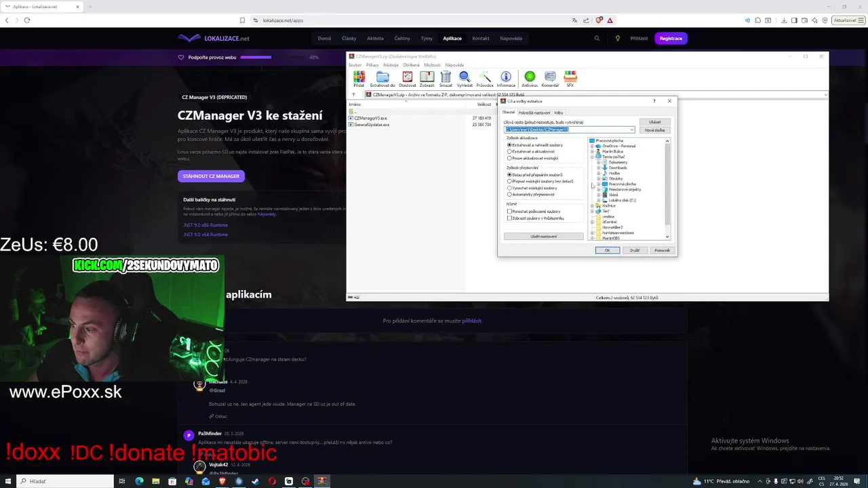Switch to Volby tab in extraction dialog
The width and height of the screenshot is (868, 488).
click(x=558, y=113)
